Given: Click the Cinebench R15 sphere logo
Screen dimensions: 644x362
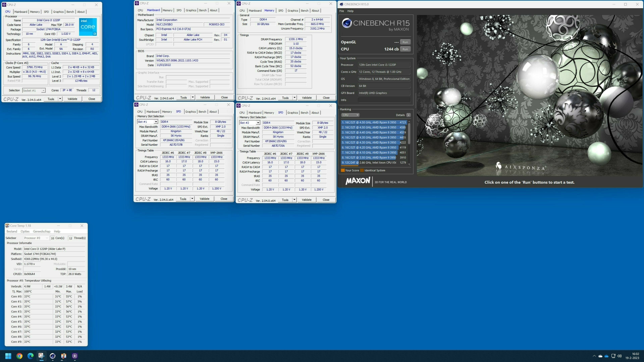Looking at the screenshot, I should pos(347,23).
